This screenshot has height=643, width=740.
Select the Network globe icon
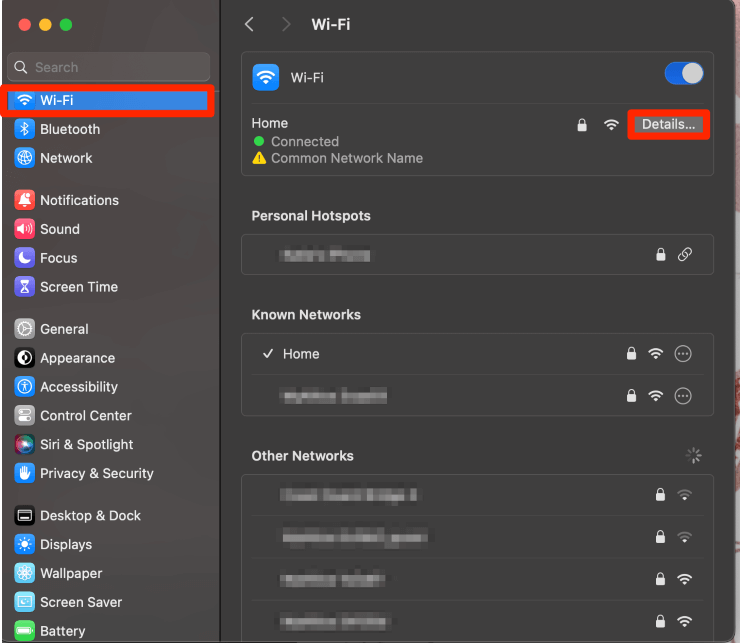[25, 158]
